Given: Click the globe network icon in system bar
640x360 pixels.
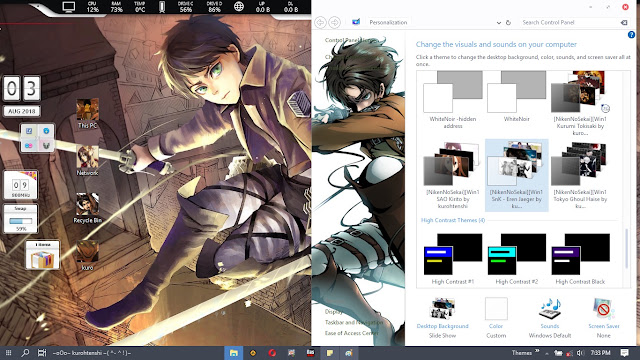Looking at the screenshot, I should [239, 7].
